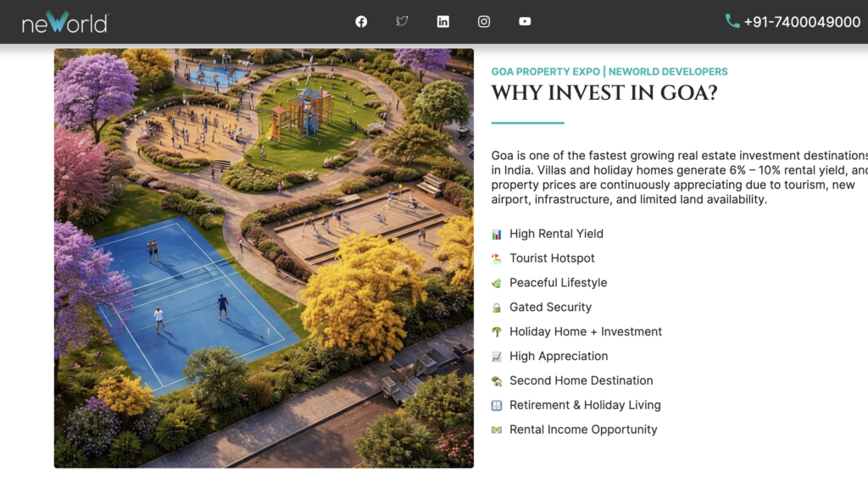Click the Why Invest in Goa heading
Image resolution: width=868 pixels, height=504 pixels.
tap(604, 93)
